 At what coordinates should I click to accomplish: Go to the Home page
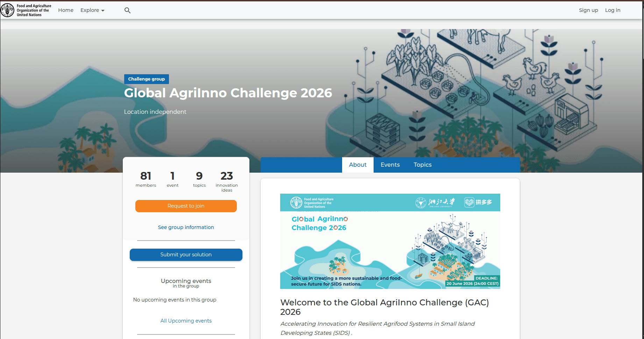point(66,10)
